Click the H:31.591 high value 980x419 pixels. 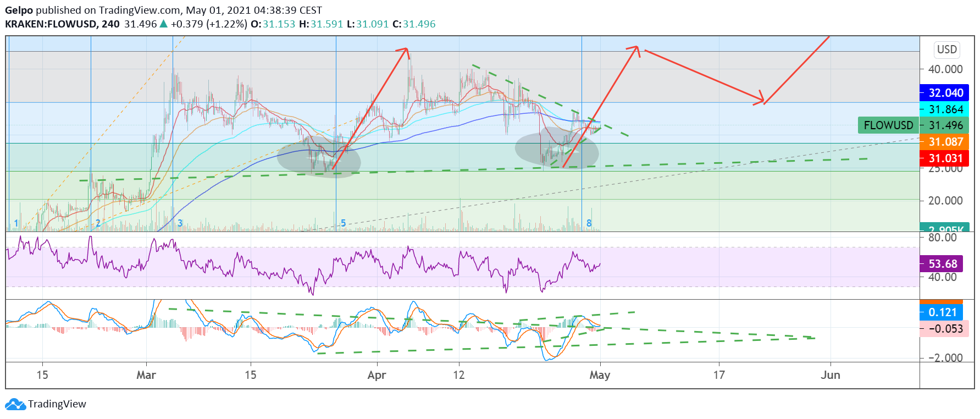click(x=321, y=24)
